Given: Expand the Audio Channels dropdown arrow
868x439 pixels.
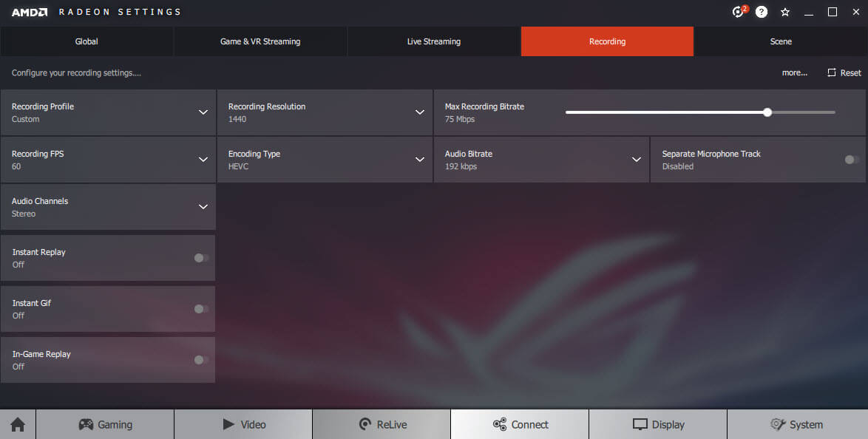Looking at the screenshot, I should [x=203, y=207].
